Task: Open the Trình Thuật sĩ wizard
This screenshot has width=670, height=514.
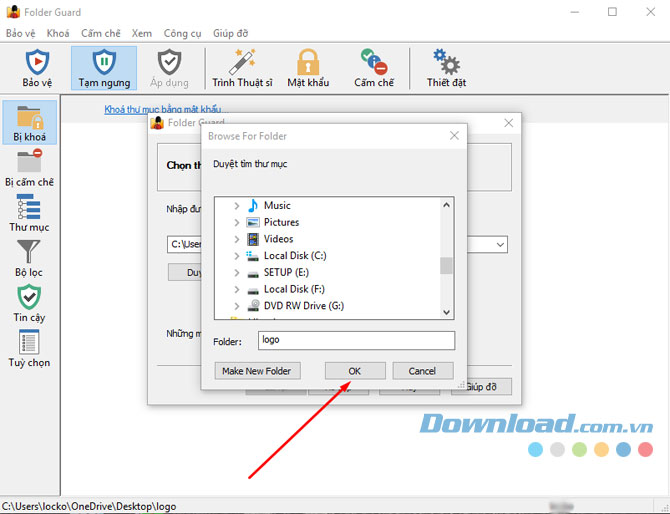Action: [x=242, y=68]
